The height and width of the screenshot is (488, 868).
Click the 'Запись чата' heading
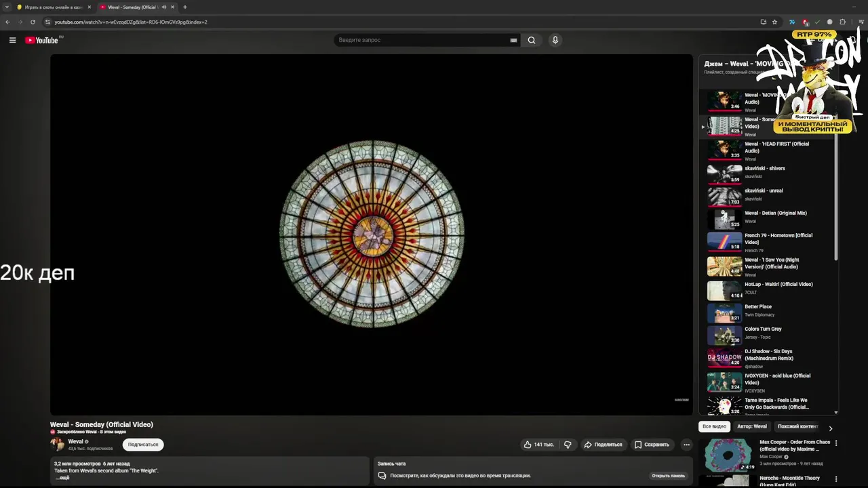point(391,464)
